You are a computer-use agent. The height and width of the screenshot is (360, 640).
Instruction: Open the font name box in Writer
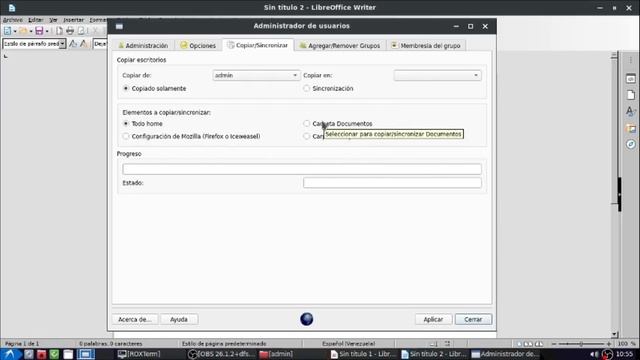click(100, 44)
